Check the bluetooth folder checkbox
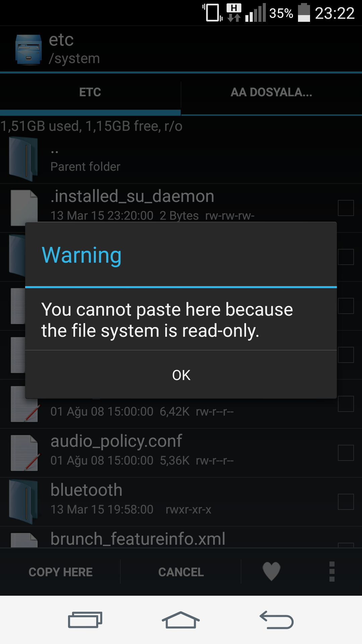362x644 pixels. 346,502
